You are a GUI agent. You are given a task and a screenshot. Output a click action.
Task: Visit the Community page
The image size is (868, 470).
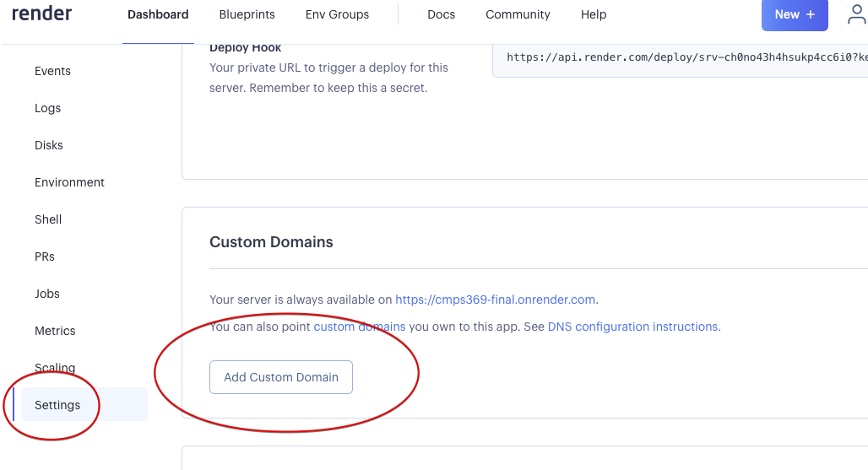point(518,14)
